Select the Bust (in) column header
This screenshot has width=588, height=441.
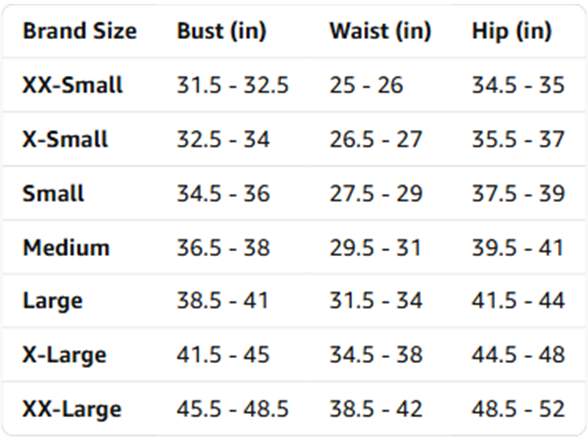pyautogui.click(x=222, y=31)
